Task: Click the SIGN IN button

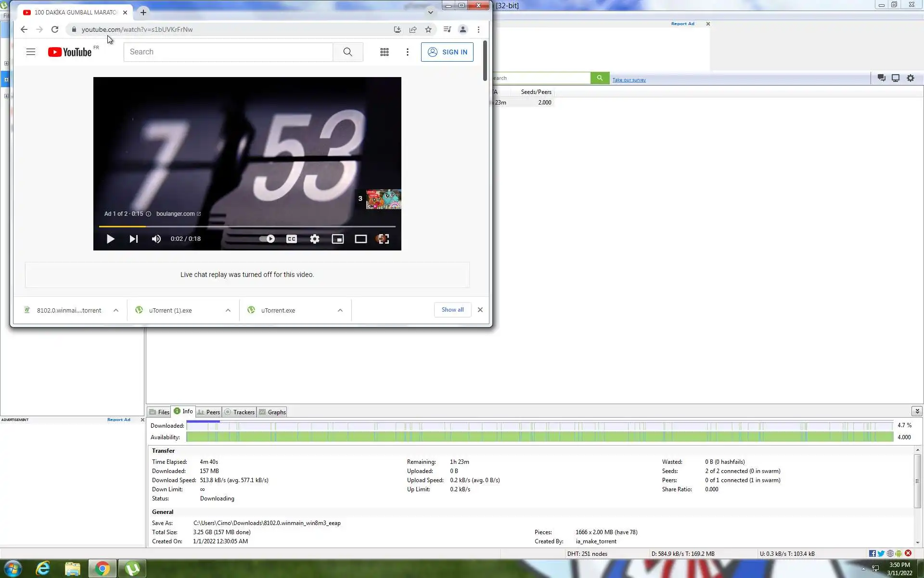Action: [447, 52]
